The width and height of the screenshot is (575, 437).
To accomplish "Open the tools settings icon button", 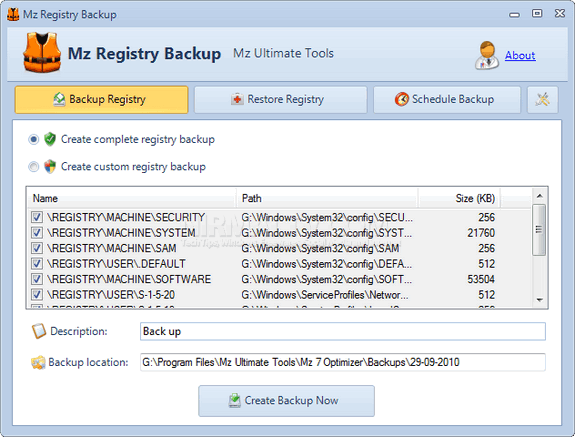I will pos(543,99).
